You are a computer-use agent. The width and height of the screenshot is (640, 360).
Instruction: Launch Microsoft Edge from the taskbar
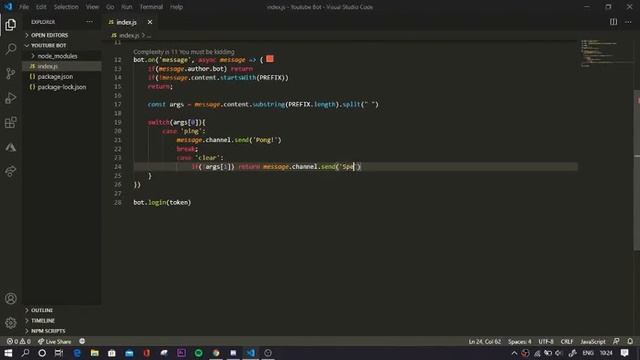click(77, 353)
